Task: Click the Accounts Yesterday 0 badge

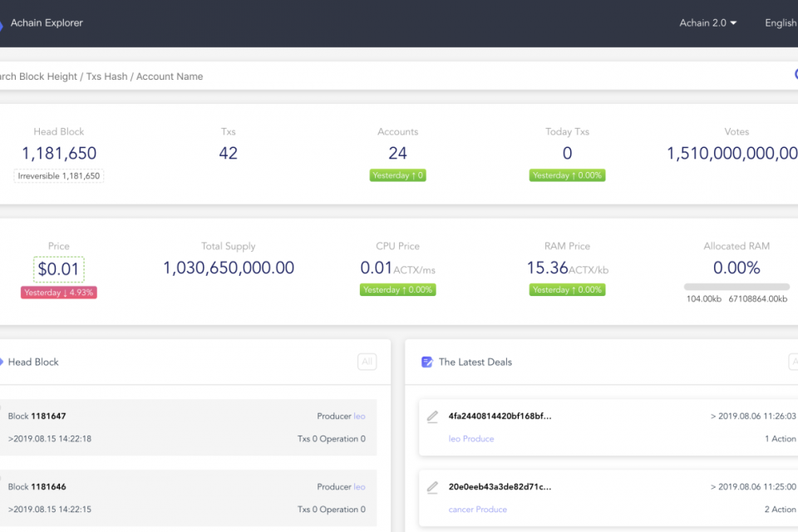Action: click(x=397, y=175)
